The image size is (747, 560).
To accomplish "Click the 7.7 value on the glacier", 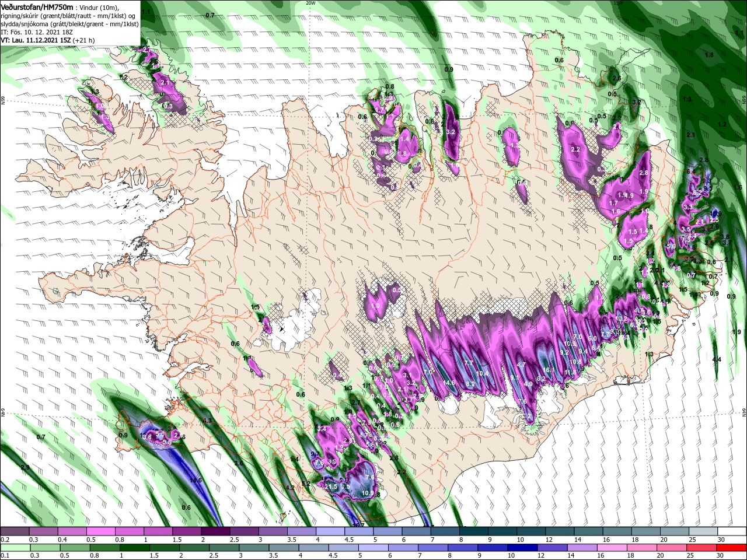I will pos(469,363).
